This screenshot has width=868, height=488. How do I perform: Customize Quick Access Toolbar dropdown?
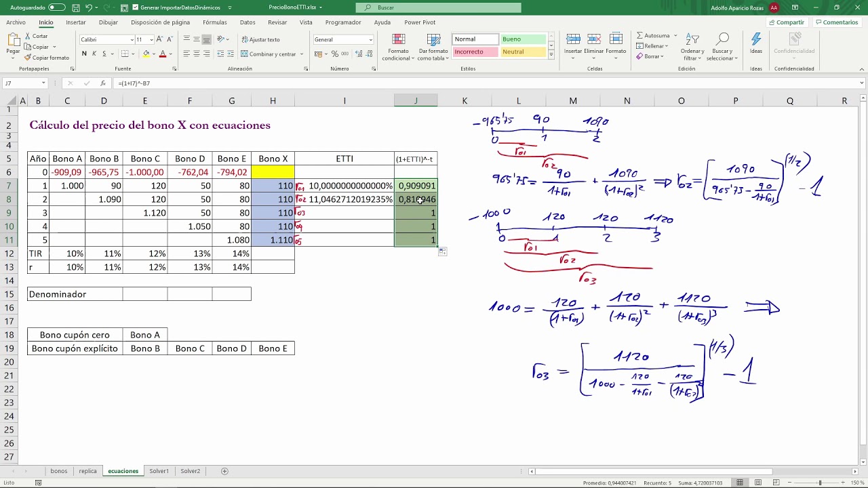coord(230,7)
